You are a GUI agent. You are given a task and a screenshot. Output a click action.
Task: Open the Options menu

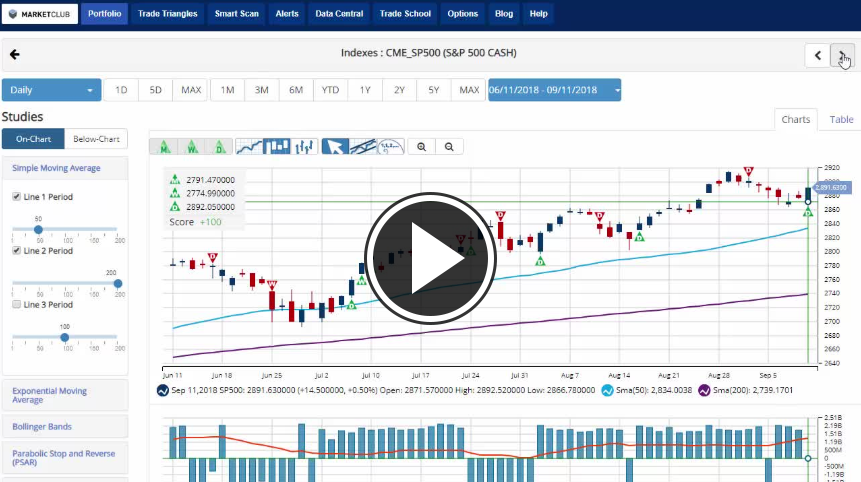pyautogui.click(x=462, y=14)
